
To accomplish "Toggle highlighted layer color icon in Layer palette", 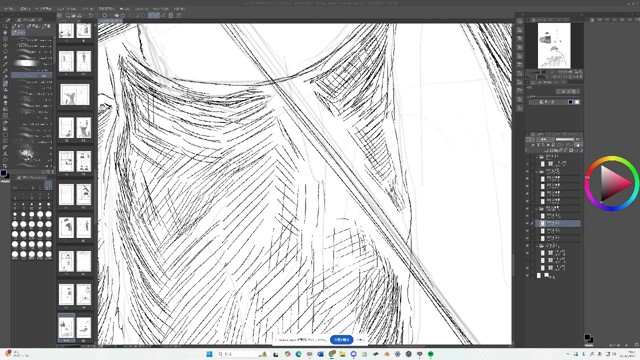I will tap(577, 145).
